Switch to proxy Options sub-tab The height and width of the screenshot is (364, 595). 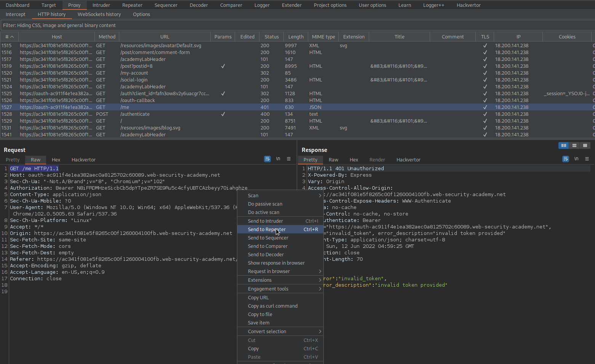[141, 14]
